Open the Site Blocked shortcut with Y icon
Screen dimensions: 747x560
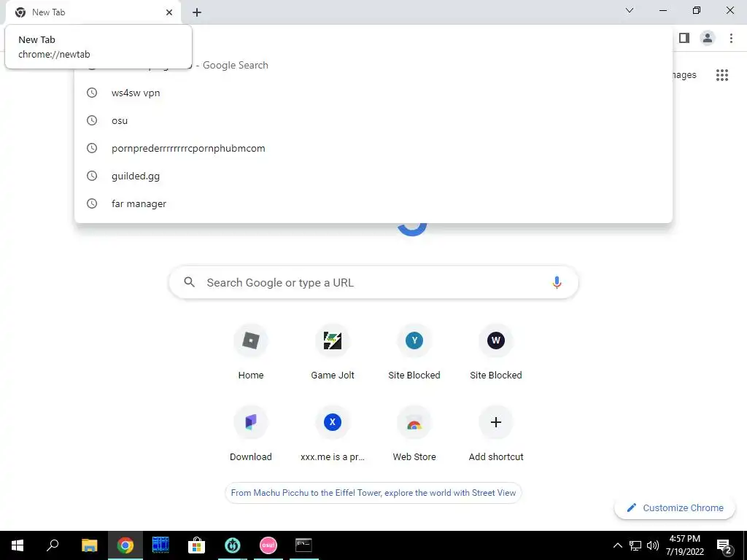(x=414, y=352)
